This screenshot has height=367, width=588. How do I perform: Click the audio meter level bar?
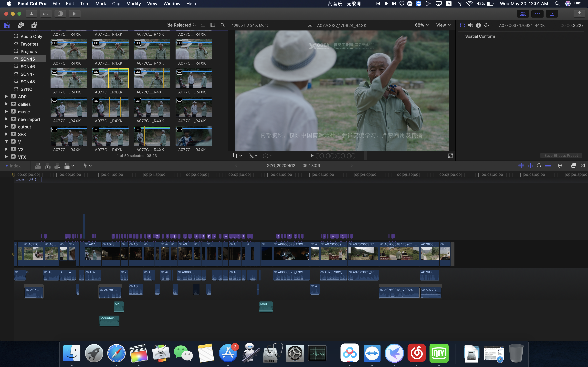coord(365,156)
